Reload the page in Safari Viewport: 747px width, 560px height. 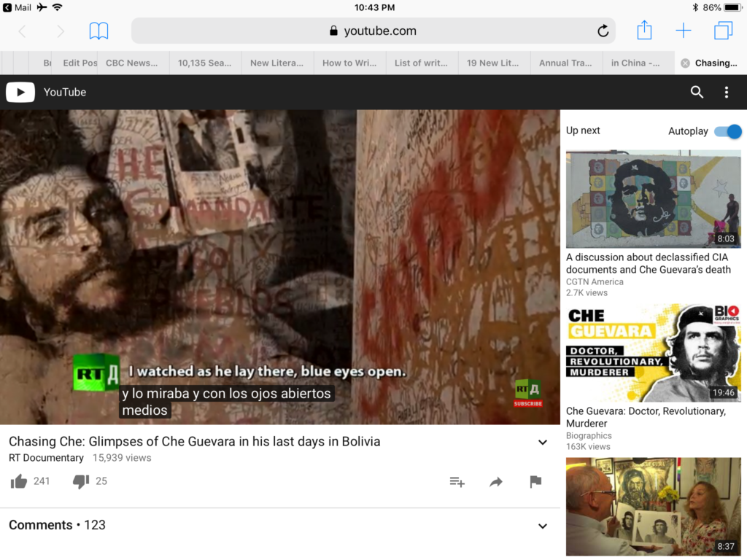point(603,31)
